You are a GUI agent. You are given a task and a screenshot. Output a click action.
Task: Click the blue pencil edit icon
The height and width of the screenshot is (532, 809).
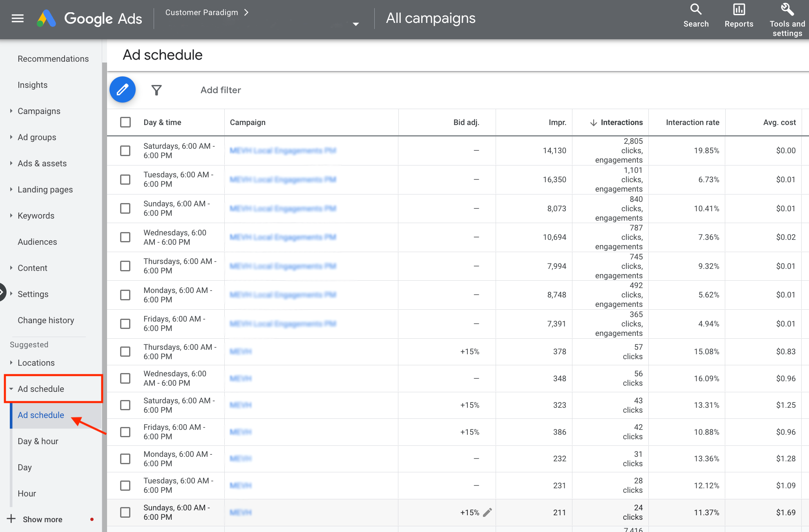click(122, 89)
